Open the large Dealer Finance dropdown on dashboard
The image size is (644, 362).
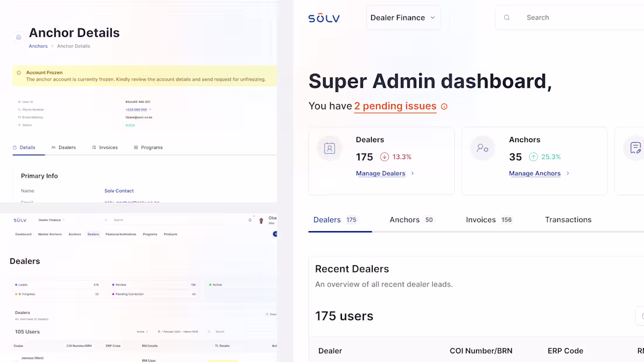[403, 18]
